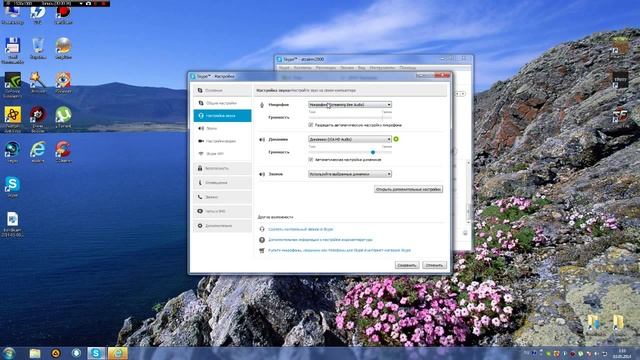Click Открыть дополнительные настройки button
Viewport: 640px width, 360px height.
coord(408,189)
